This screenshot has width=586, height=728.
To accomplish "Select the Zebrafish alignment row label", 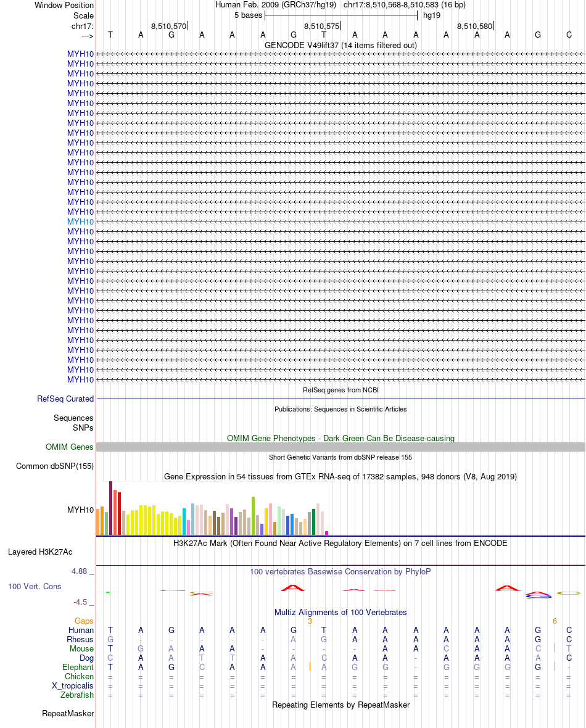I will (x=77, y=695).
